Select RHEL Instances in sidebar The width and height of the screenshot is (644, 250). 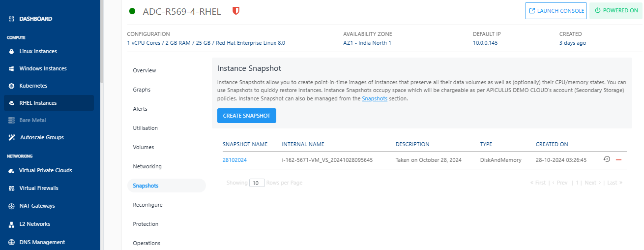tap(49, 103)
